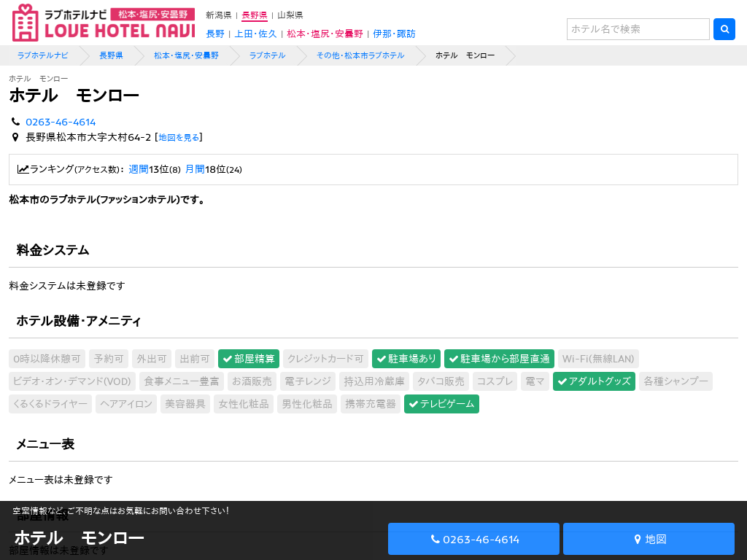Open the 週間 ranking link

click(x=138, y=169)
